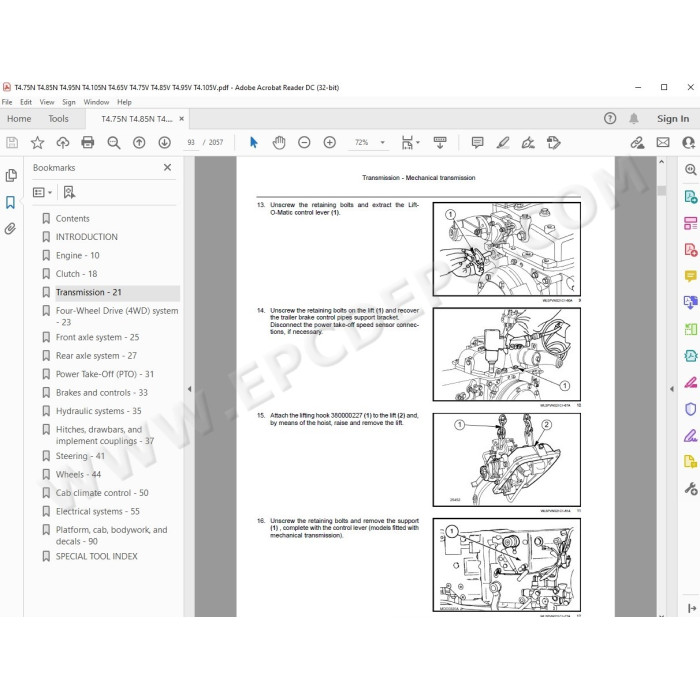The height and width of the screenshot is (700, 700).
Task: Activate the Hand pan tool
Action: coord(279,142)
